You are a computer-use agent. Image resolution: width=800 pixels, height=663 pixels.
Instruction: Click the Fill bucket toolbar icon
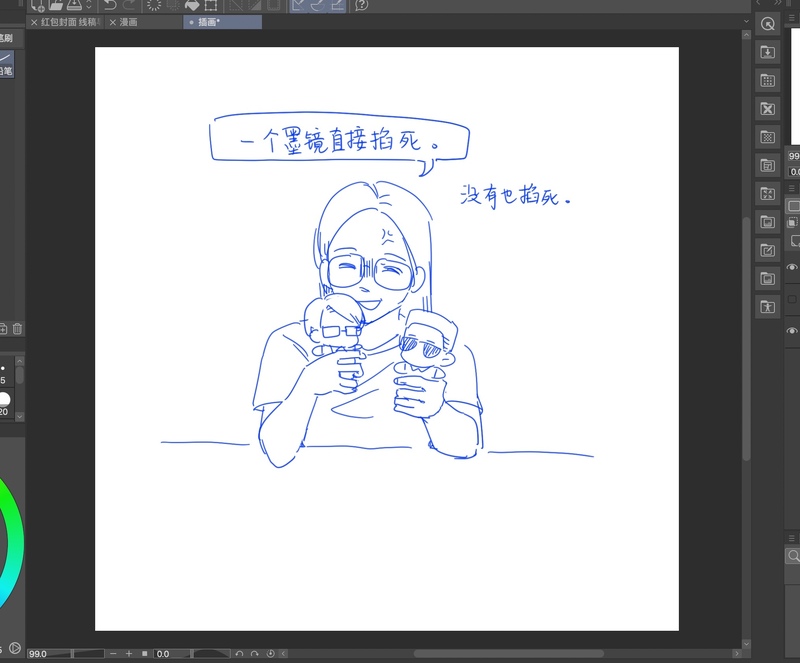pyautogui.click(x=192, y=5)
